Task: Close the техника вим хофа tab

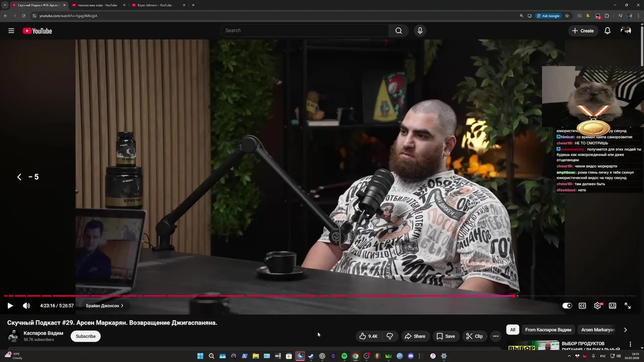Action: tap(124, 5)
